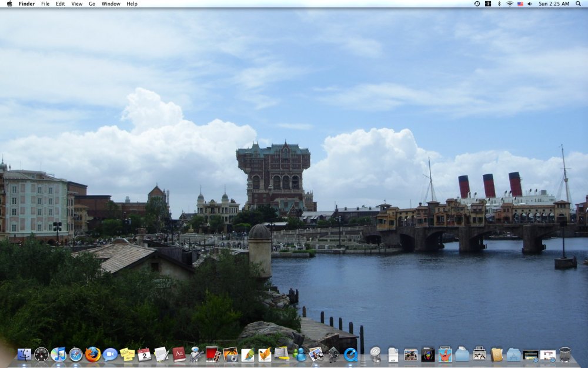Open the Trash in dock

(x=565, y=354)
